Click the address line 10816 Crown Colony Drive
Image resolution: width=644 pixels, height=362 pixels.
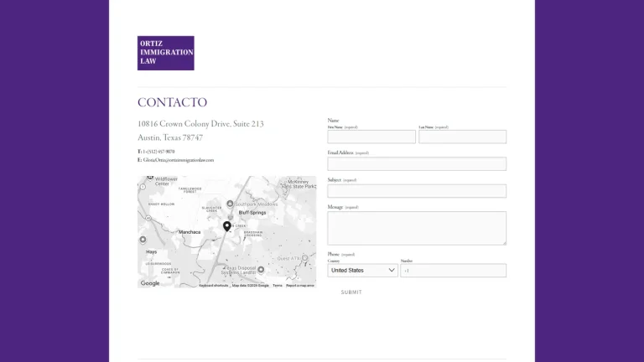200,124
